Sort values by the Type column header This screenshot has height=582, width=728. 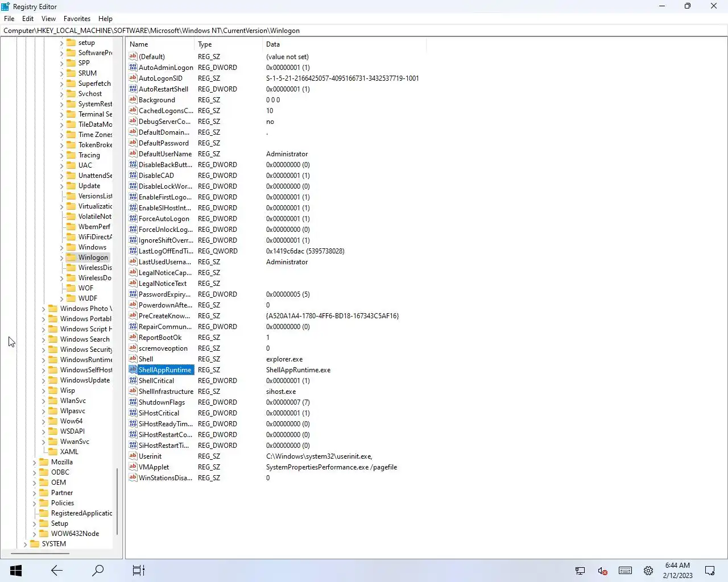[x=229, y=44]
